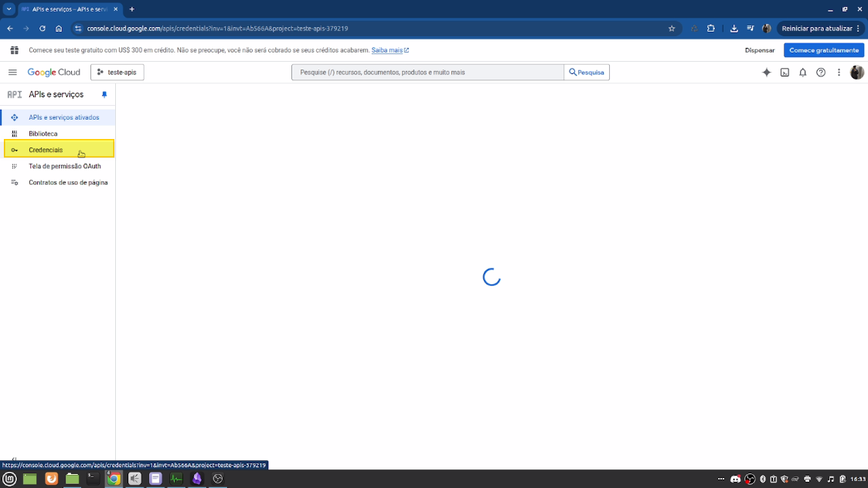
Task: Click the Pesquisa search button
Action: coord(587,72)
